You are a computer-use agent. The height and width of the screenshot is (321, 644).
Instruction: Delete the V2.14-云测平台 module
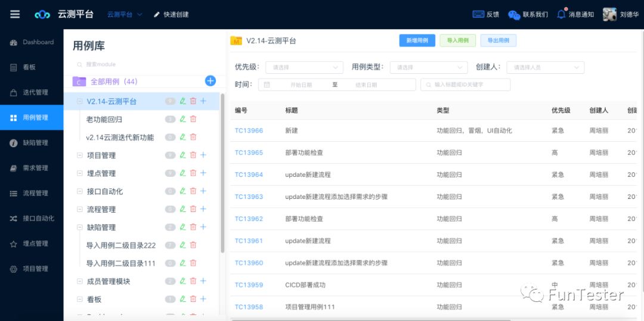tap(193, 101)
